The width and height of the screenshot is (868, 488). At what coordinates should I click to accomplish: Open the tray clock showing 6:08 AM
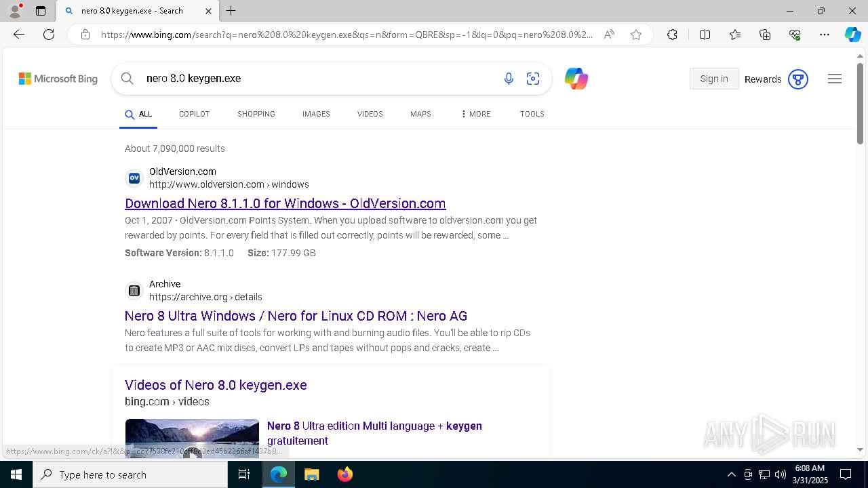(x=811, y=474)
